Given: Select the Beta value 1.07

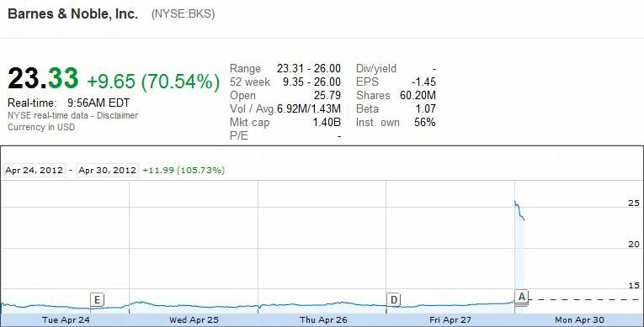Looking at the screenshot, I should [426, 108].
